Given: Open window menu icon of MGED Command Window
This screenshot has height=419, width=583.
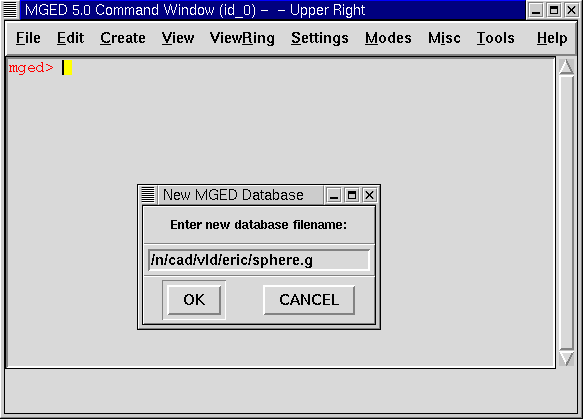Looking at the screenshot, I should point(10,9).
